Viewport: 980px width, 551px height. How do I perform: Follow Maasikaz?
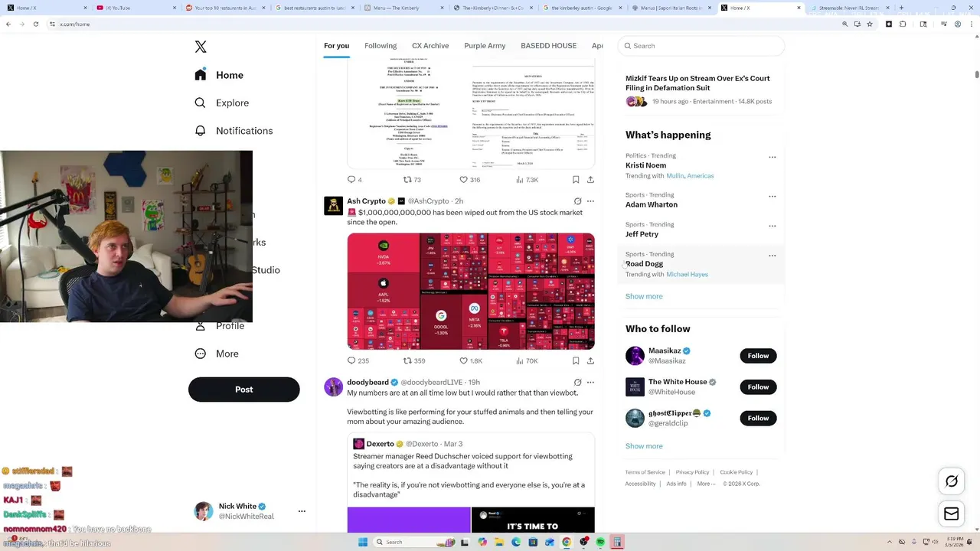click(758, 356)
